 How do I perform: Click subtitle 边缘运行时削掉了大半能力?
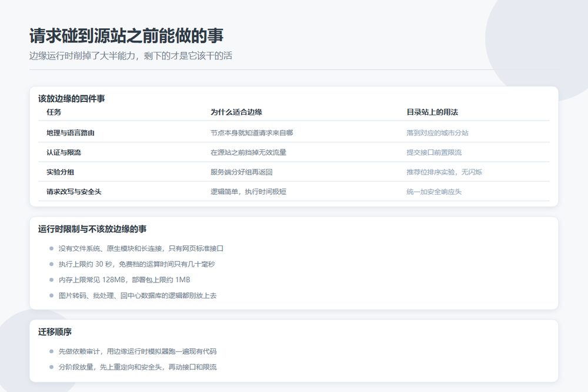tap(131, 56)
